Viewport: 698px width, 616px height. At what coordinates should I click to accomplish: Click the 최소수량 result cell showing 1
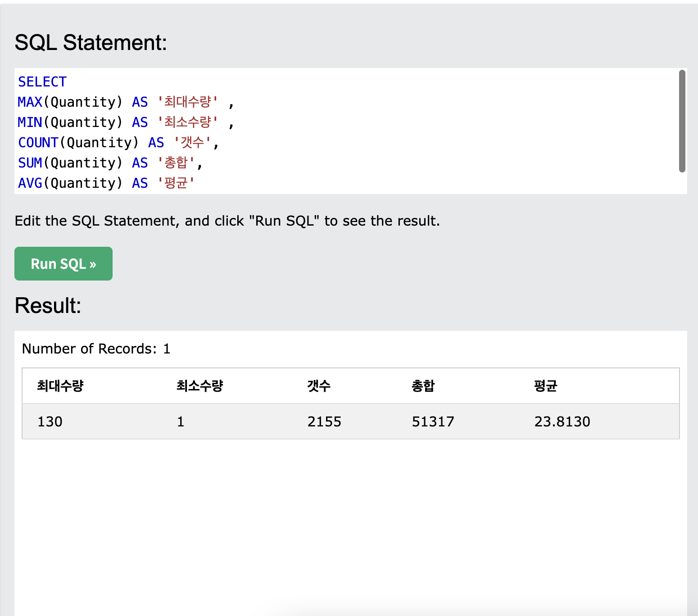(x=181, y=422)
